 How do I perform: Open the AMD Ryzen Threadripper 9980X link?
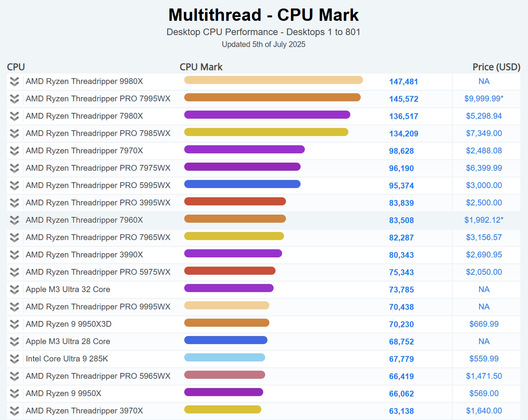point(84,81)
